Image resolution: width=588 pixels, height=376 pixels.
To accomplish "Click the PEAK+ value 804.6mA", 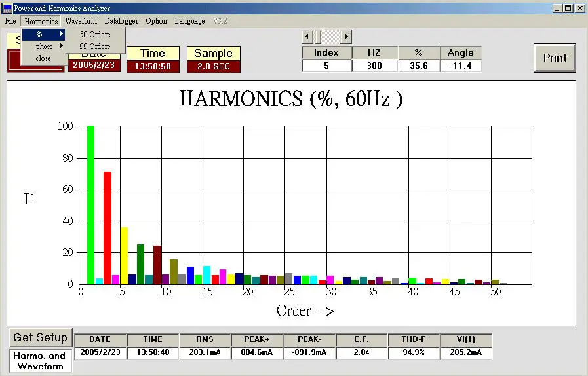I will (x=257, y=352).
